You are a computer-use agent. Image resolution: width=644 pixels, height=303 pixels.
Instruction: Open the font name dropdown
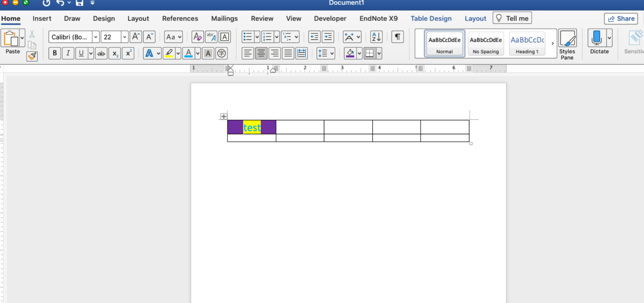coord(96,37)
